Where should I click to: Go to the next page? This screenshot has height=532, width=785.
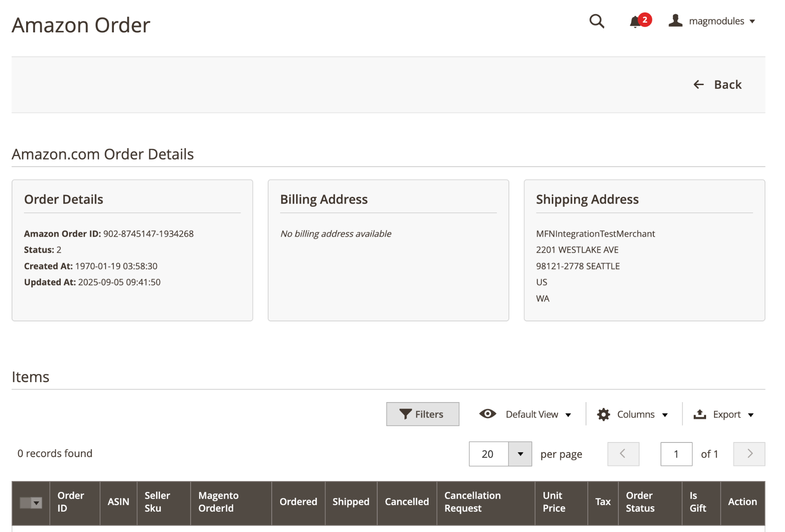click(x=749, y=454)
